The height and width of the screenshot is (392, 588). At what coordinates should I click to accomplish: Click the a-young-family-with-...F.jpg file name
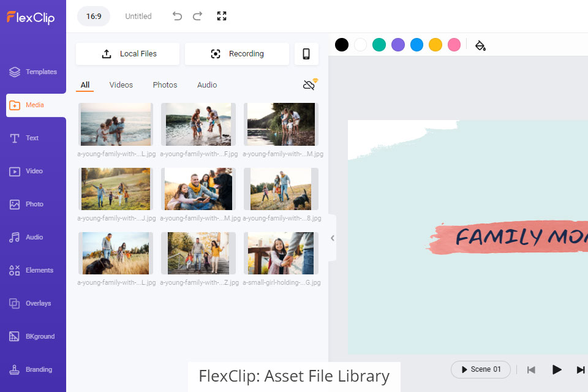[x=198, y=154]
